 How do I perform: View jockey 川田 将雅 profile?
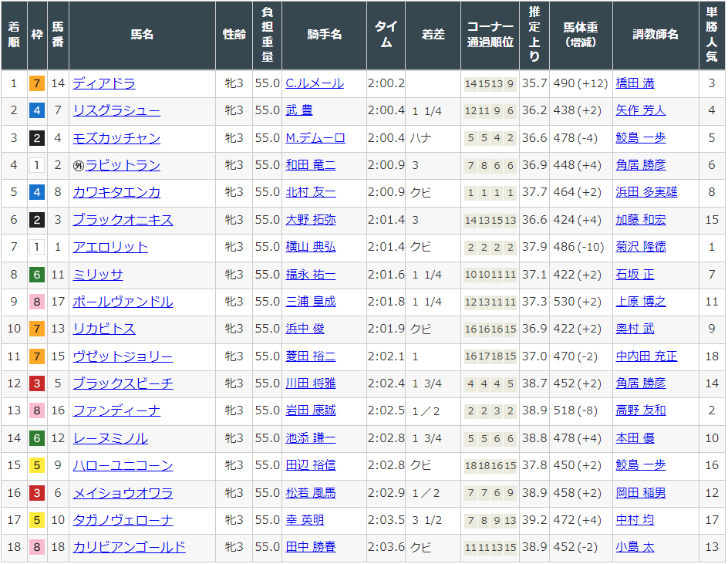(311, 383)
